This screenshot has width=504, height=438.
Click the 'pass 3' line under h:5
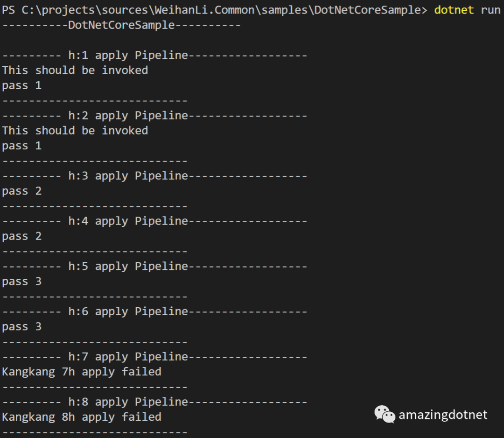[x=22, y=282]
